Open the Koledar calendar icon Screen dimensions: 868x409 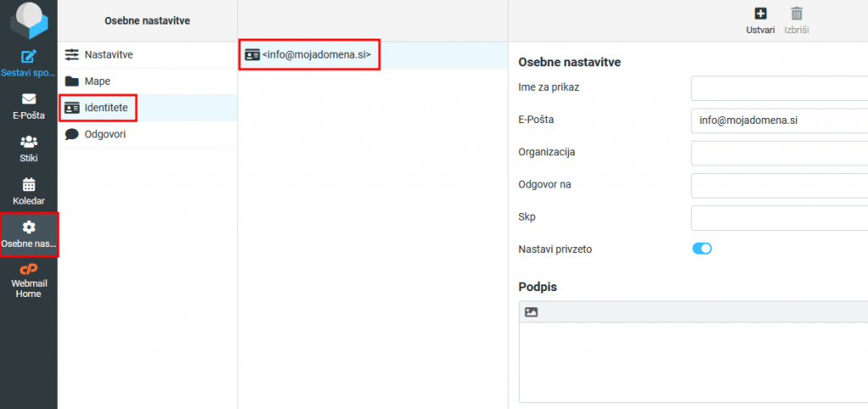click(28, 184)
